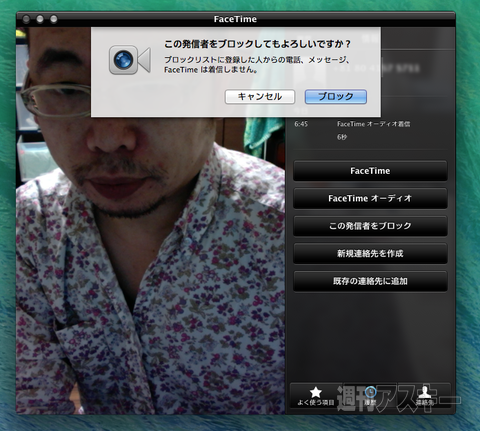Click the 6秒 call duration text

[x=342, y=137]
